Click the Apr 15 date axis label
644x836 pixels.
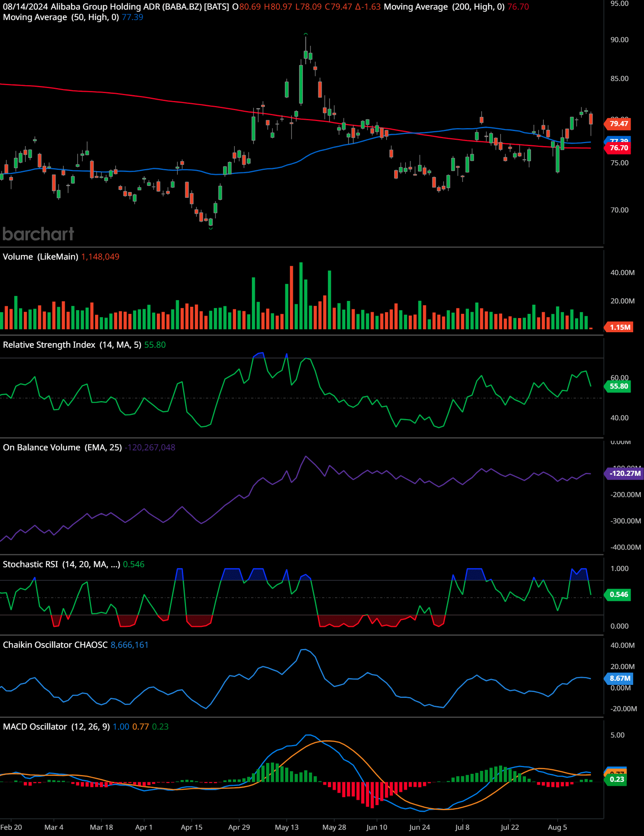click(x=191, y=827)
